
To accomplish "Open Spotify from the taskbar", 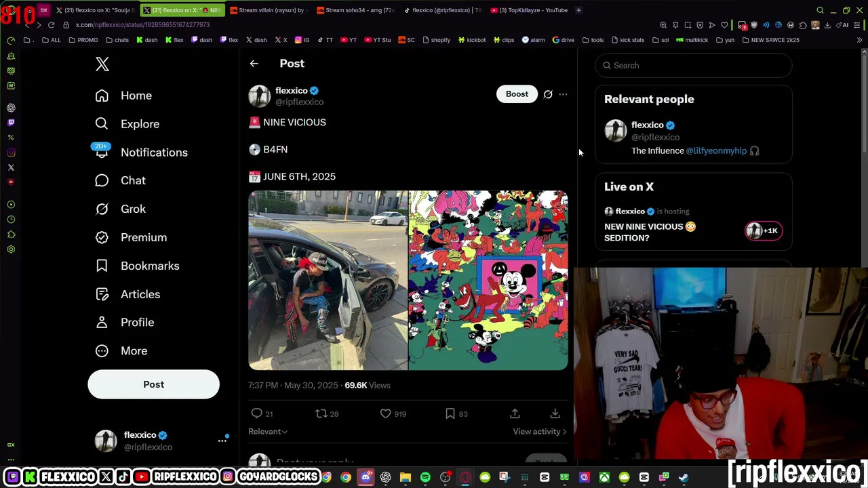I will coord(425,477).
